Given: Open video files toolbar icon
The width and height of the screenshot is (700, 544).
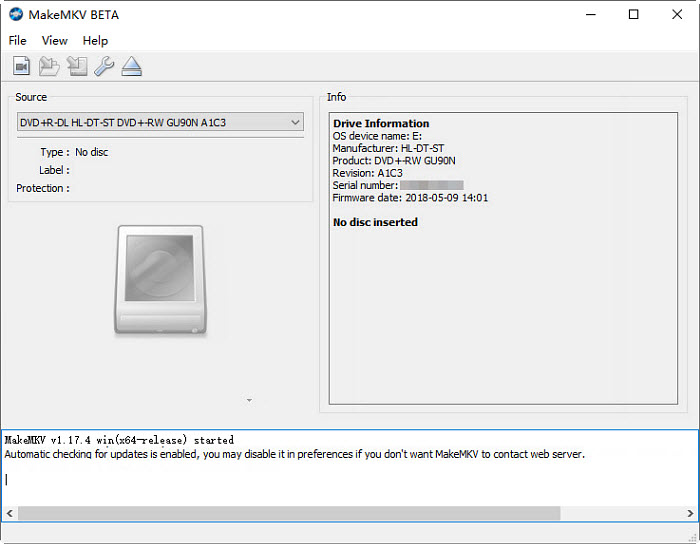Looking at the screenshot, I should [21, 66].
